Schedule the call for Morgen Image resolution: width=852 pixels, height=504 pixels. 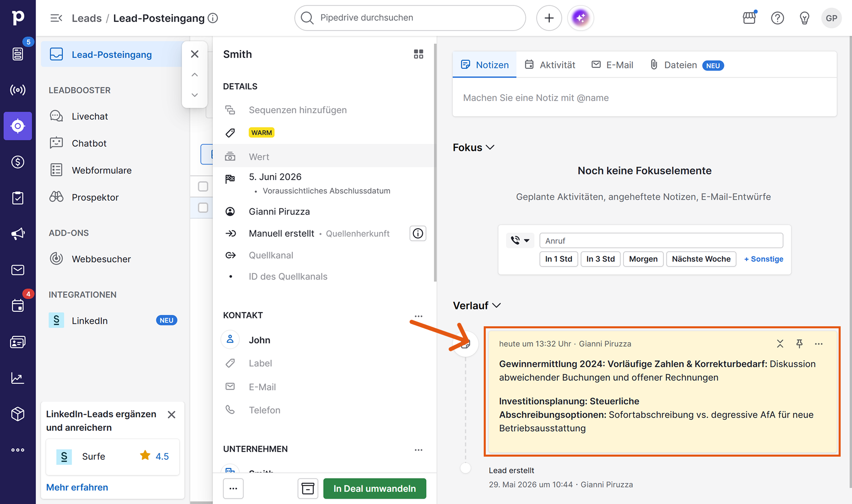click(x=643, y=259)
